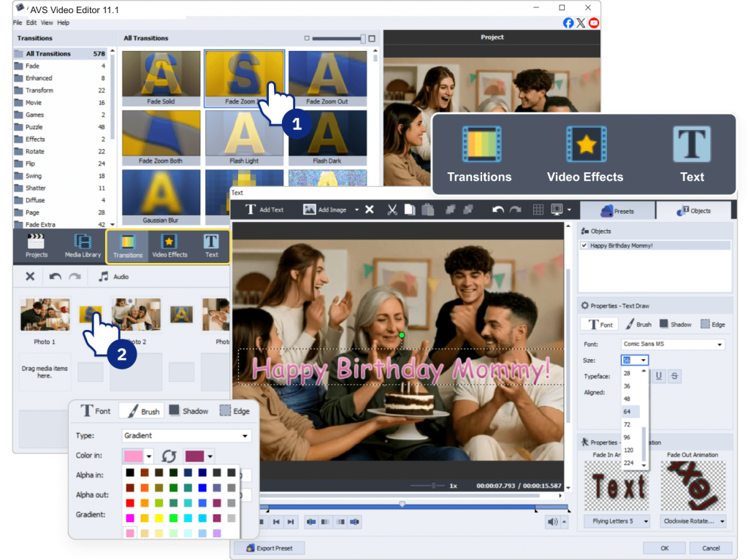This screenshot has height=560, width=748.
Task: Undo in the storyboard toolbar
Action: 56,277
